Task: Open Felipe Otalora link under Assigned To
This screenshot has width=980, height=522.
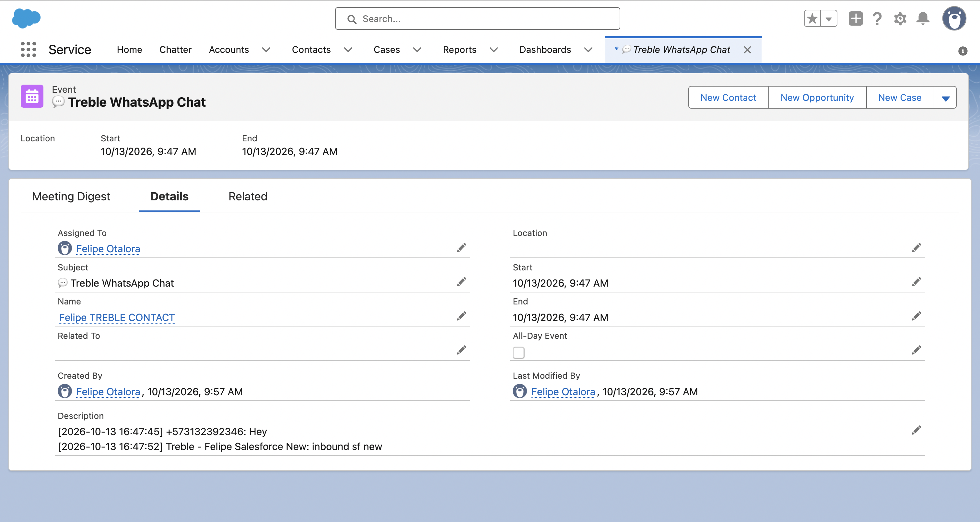Action: [108, 249]
